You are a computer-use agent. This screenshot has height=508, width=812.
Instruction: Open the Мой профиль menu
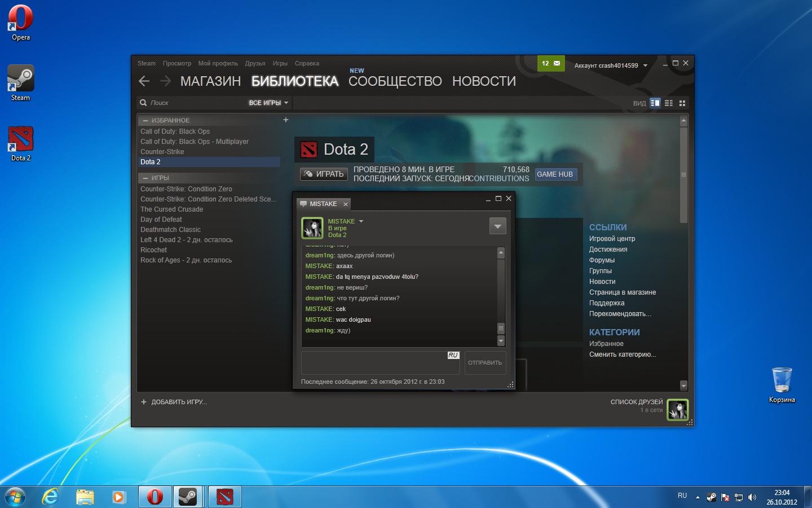tap(218, 63)
